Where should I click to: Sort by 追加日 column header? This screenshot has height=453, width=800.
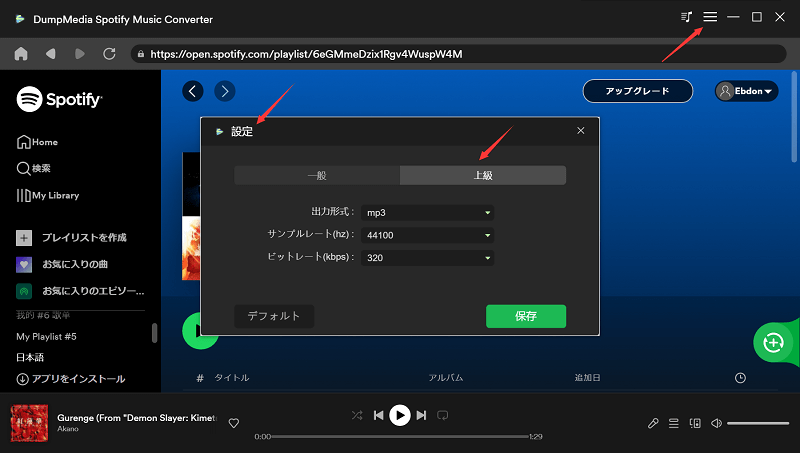pos(587,378)
